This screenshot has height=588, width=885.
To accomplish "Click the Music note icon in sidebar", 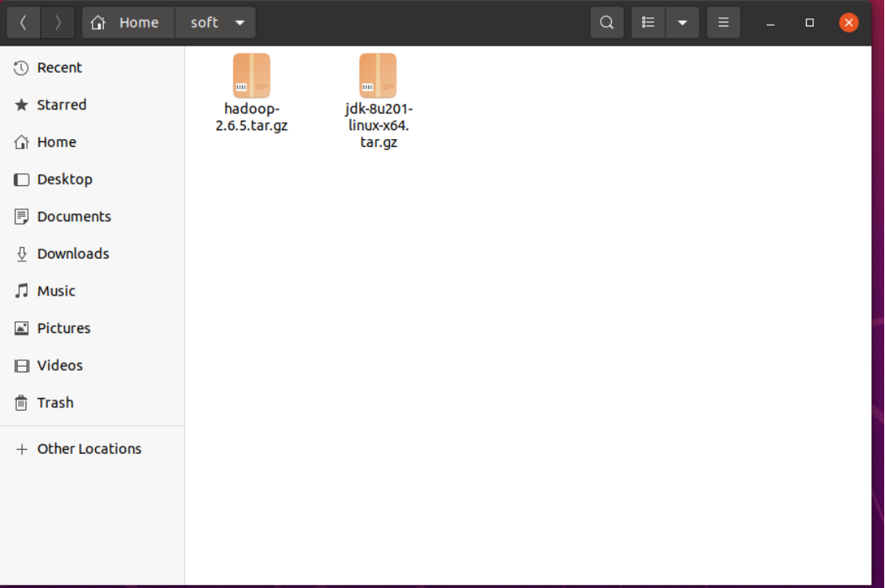I will (22, 291).
